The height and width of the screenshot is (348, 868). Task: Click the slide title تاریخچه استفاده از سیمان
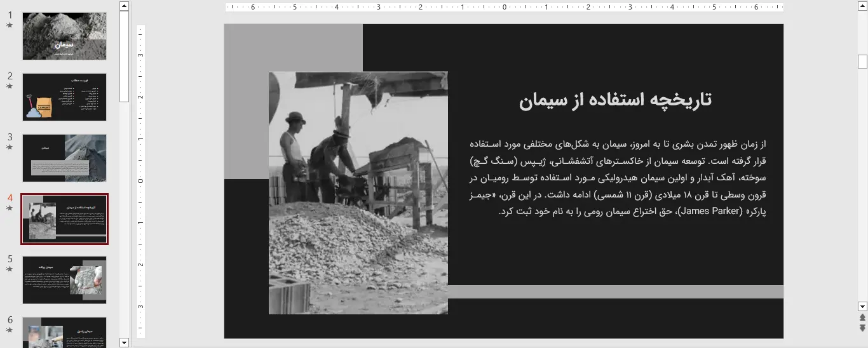pos(615,100)
